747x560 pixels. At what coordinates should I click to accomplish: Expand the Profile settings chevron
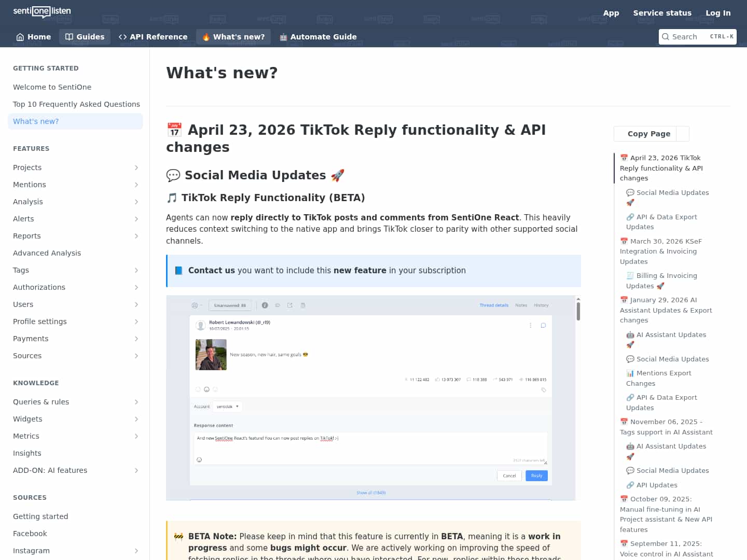coord(136,321)
